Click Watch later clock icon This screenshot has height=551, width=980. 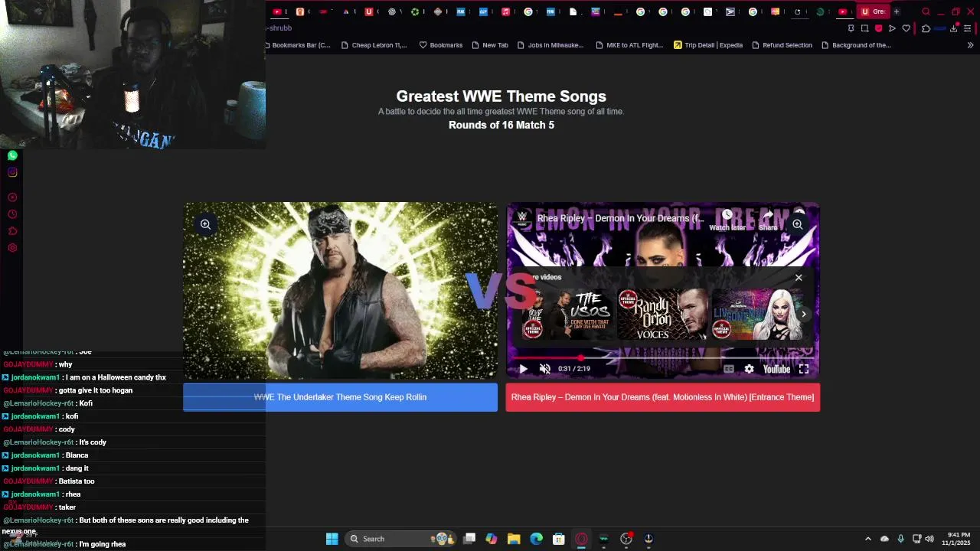727,216
